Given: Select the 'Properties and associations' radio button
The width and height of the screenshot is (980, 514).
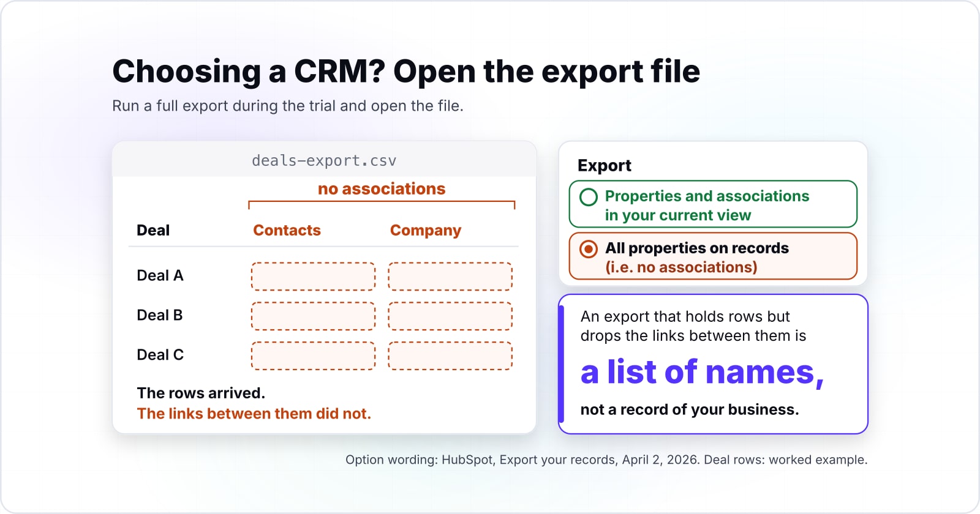Looking at the screenshot, I should coord(589,197).
